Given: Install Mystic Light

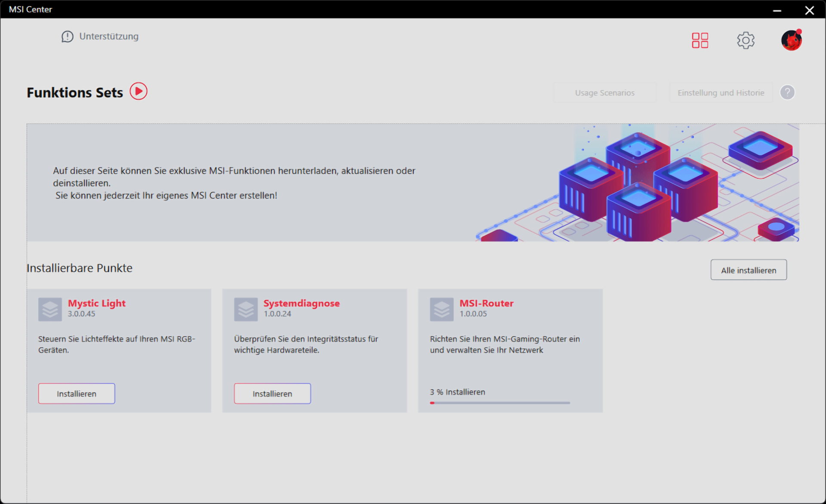Looking at the screenshot, I should click(77, 393).
